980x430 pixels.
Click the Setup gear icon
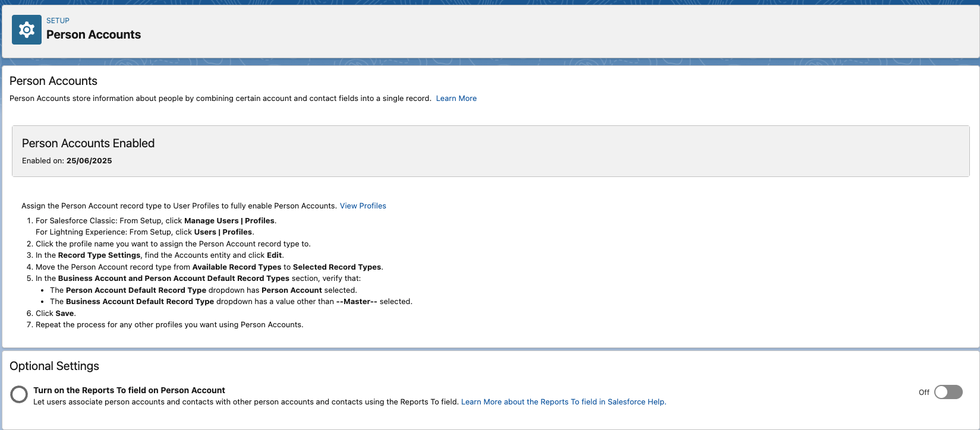coord(27,30)
